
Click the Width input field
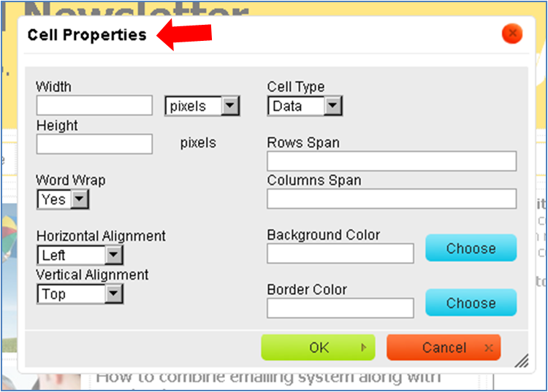[x=94, y=105]
